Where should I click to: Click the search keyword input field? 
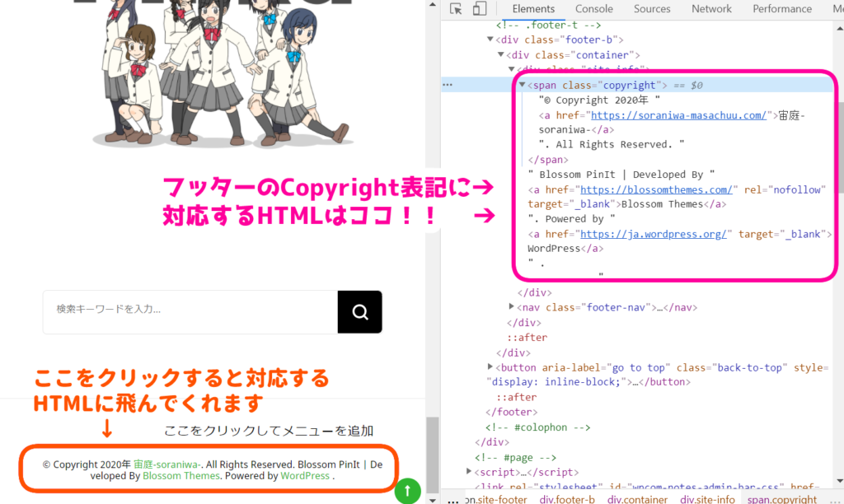click(x=191, y=311)
